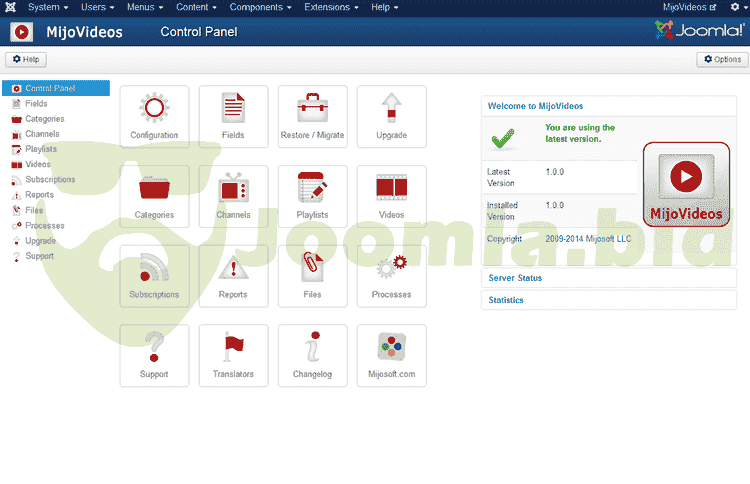Viewport: 750px width, 484px height.
Task: Click the Restore / Migrate toolbox icon
Action: 312,108
